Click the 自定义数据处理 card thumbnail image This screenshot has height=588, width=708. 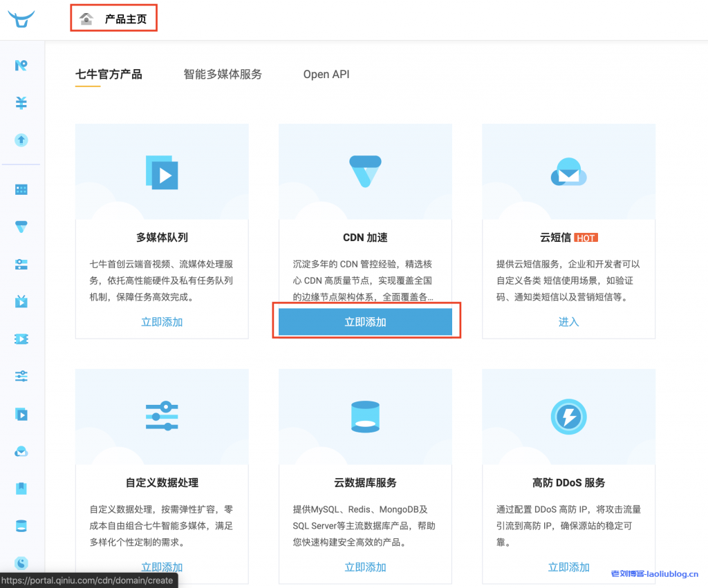[x=161, y=417]
